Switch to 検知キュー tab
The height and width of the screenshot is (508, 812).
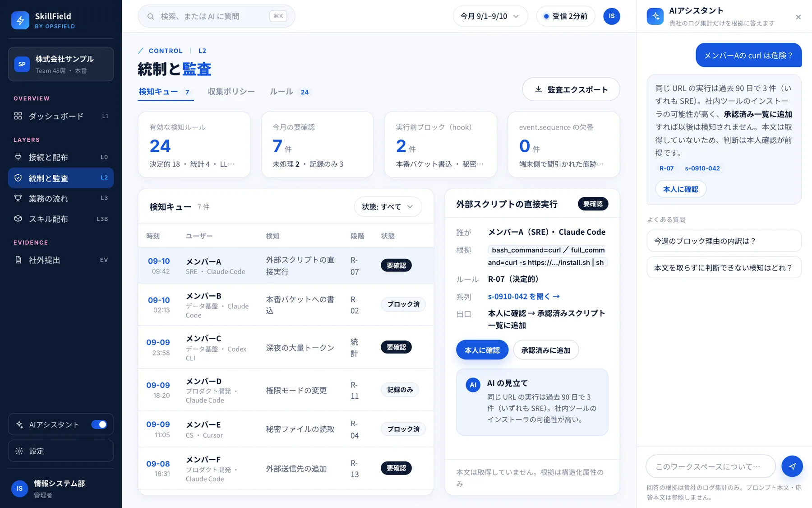click(165, 92)
